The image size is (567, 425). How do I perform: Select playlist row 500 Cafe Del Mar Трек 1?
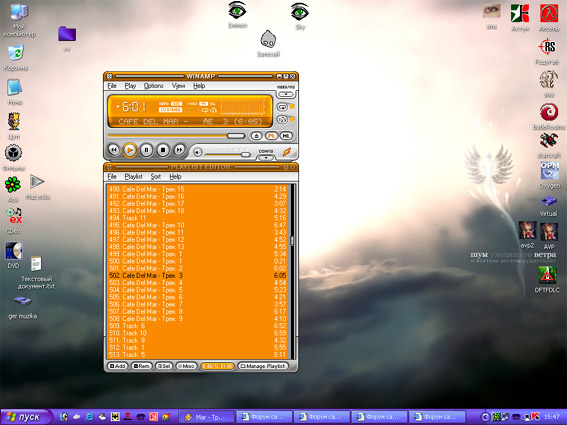point(197,261)
